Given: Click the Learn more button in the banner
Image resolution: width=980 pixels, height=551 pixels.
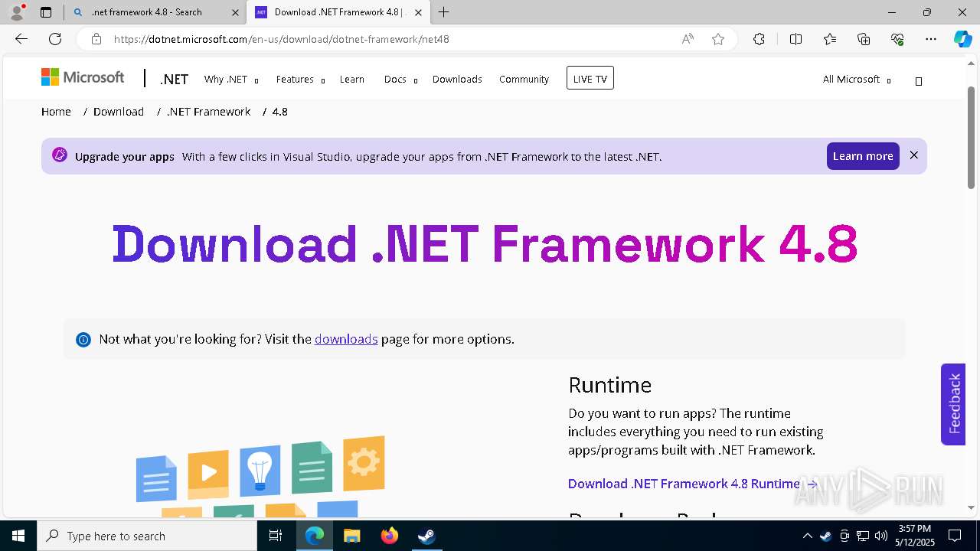Looking at the screenshot, I should coord(863,156).
